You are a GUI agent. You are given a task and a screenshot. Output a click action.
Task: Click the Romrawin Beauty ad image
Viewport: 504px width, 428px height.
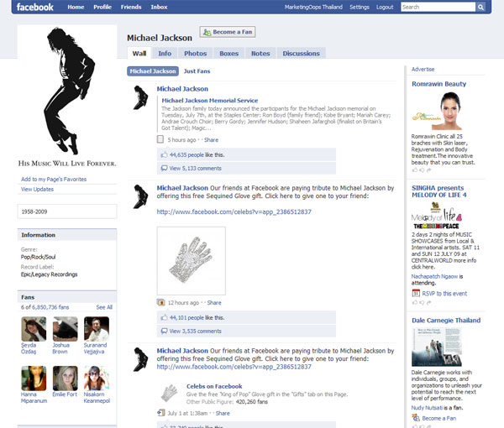[438, 112]
